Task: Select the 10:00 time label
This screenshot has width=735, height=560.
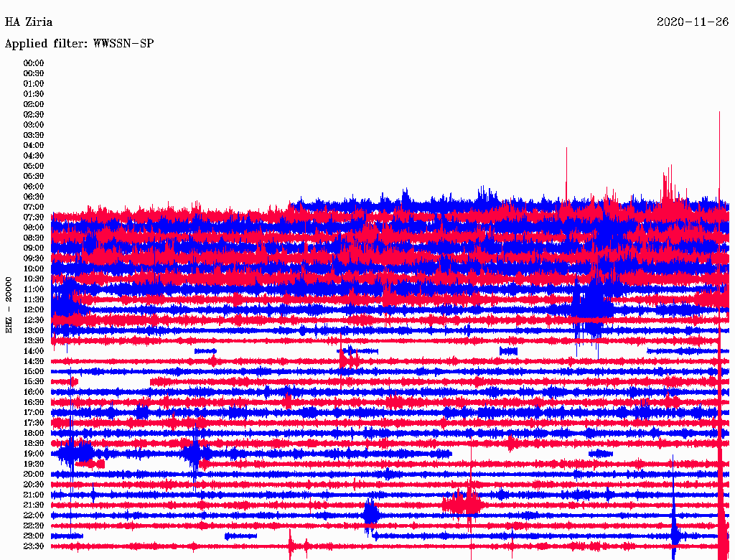Action: pyautogui.click(x=34, y=269)
